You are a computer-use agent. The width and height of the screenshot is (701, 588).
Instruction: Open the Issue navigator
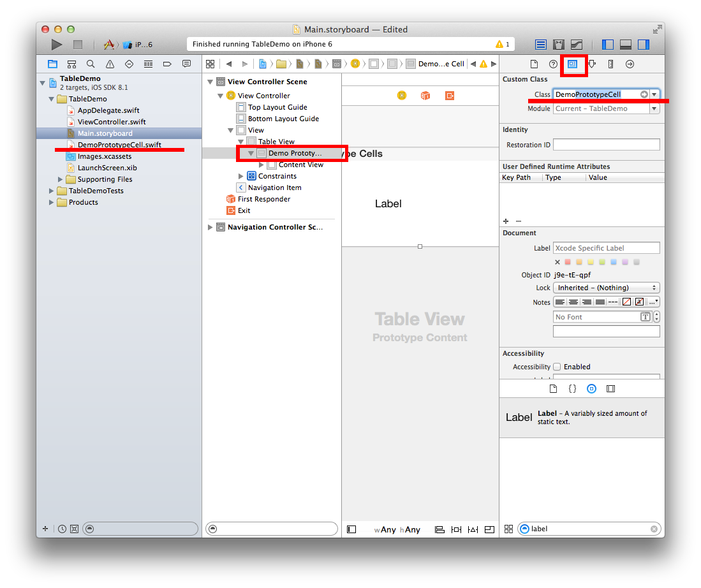click(110, 64)
